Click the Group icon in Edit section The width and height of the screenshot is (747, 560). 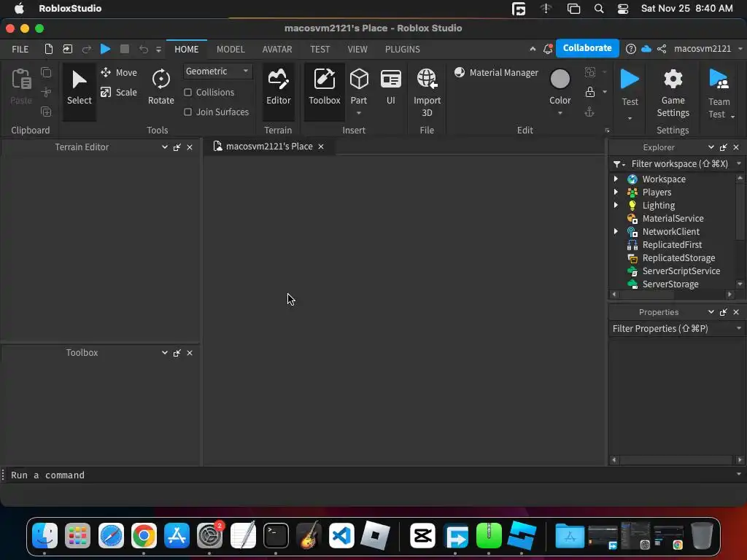tap(589, 72)
